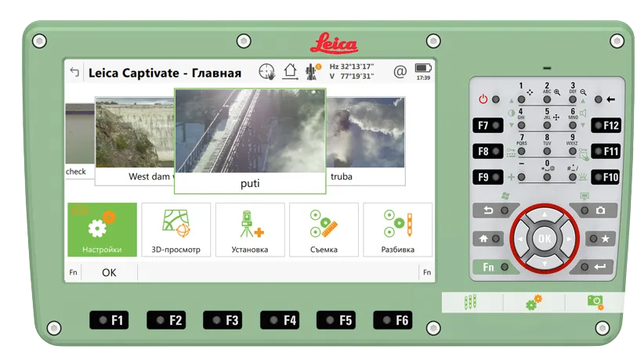The width and height of the screenshot is (644, 360).
Task: Start the Съемка survey app tile
Action: coord(324,230)
